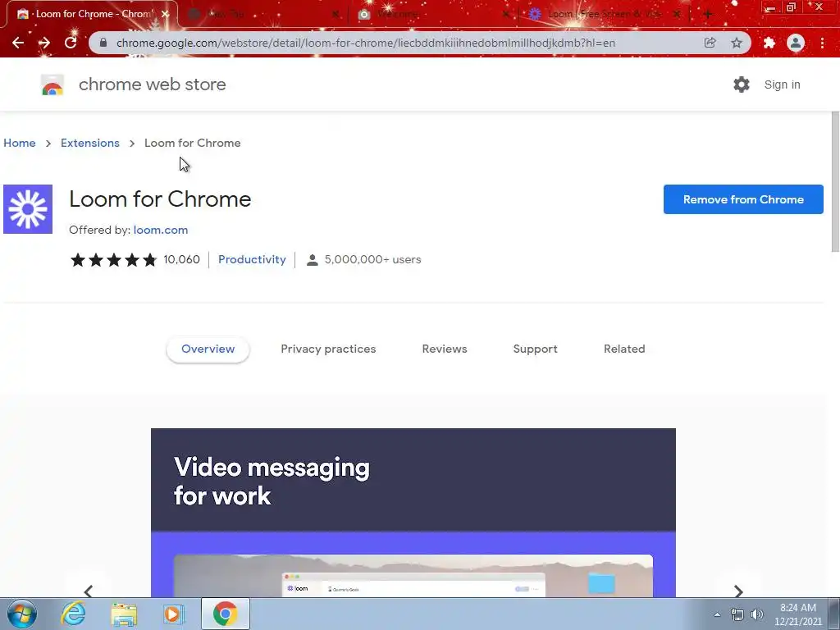This screenshot has width=840, height=630.
Task: Click Remove from Chrome button
Action: click(x=743, y=199)
